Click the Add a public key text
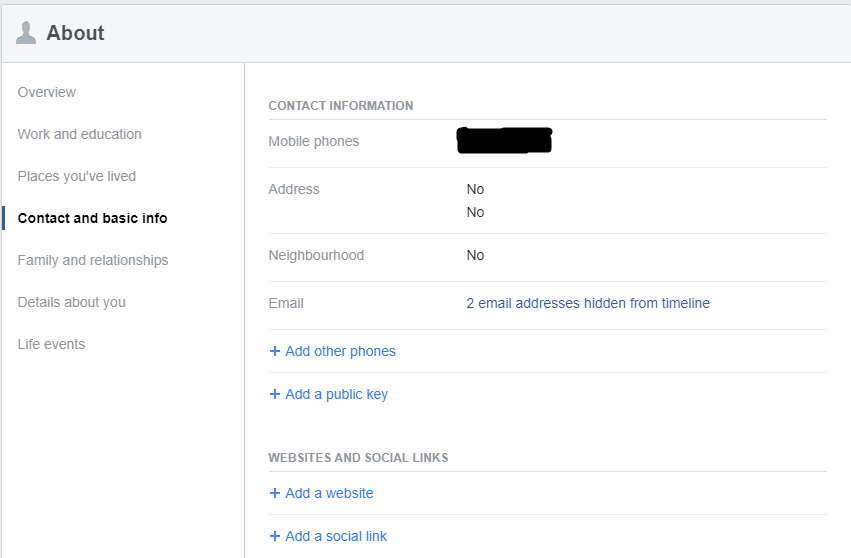 point(336,394)
